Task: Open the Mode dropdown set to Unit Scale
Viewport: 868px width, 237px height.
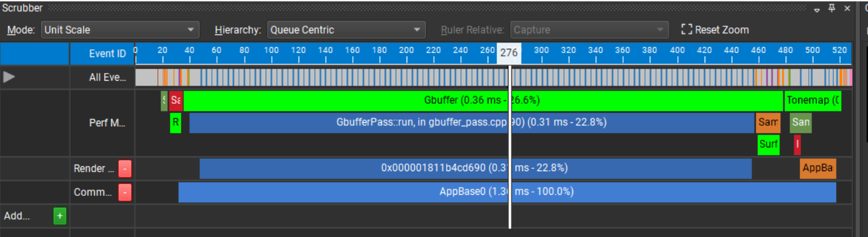Action: pyautogui.click(x=119, y=30)
